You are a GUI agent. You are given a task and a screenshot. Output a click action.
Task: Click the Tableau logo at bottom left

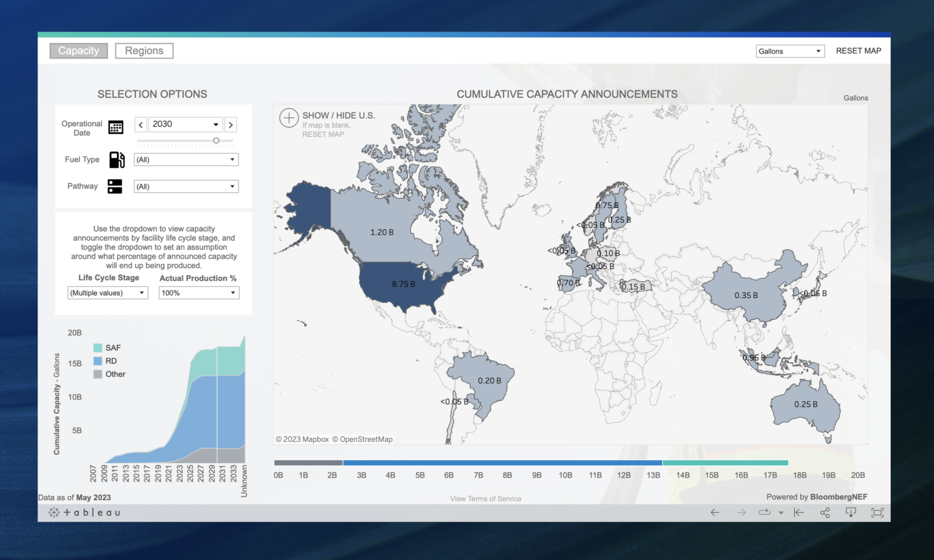point(83,512)
